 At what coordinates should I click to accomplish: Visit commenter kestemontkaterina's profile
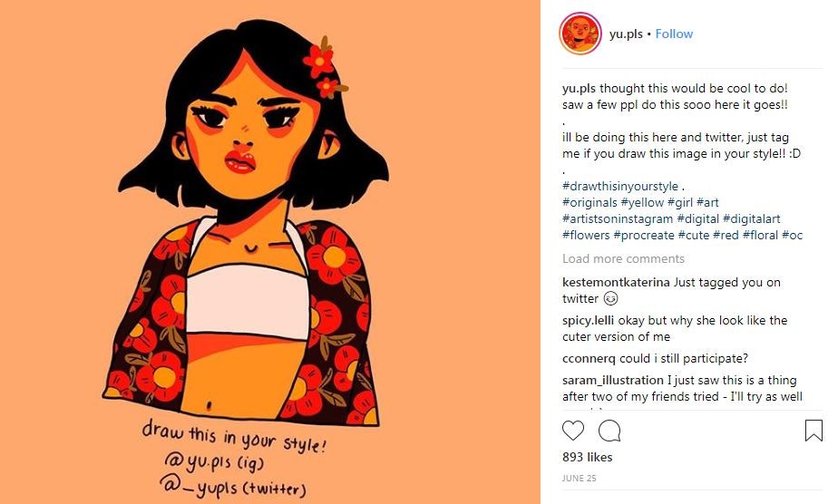(x=616, y=282)
